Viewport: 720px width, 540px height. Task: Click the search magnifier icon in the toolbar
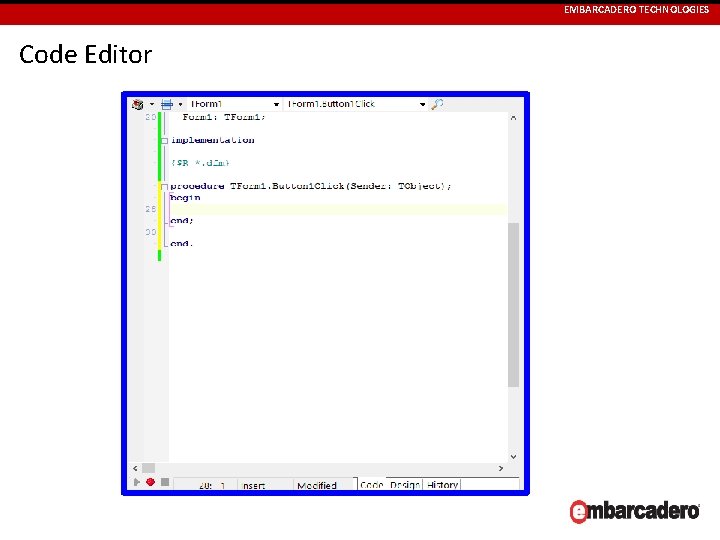click(x=438, y=104)
